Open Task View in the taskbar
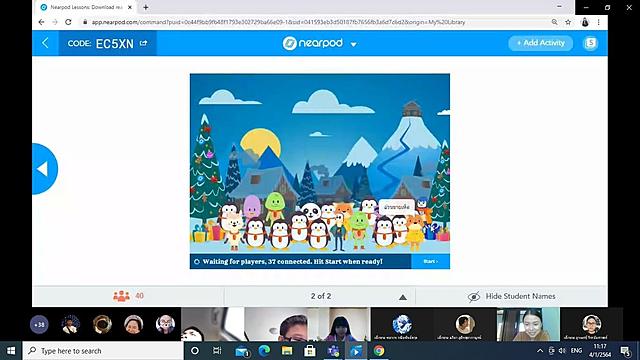The height and width of the screenshot is (360, 640). pos(217,351)
